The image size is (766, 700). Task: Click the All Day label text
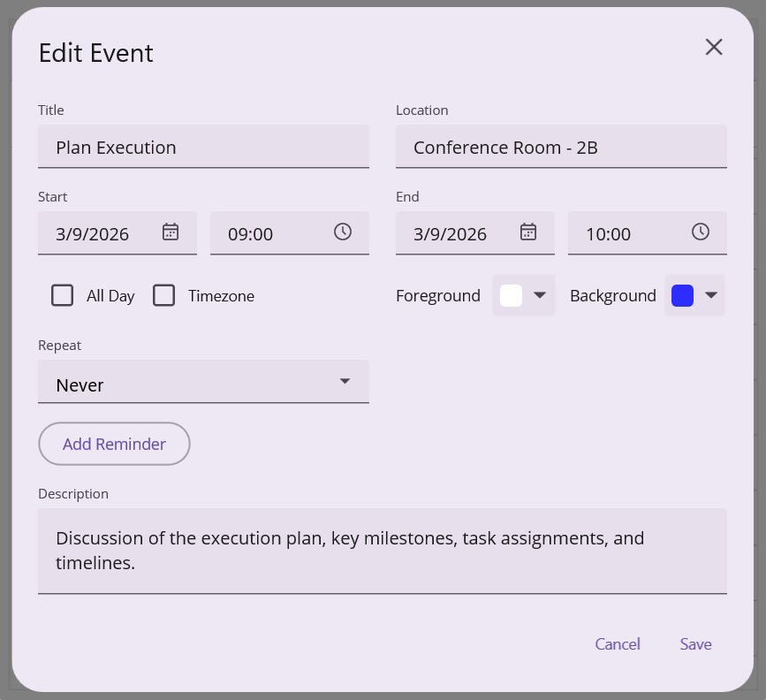coord(110,296)
